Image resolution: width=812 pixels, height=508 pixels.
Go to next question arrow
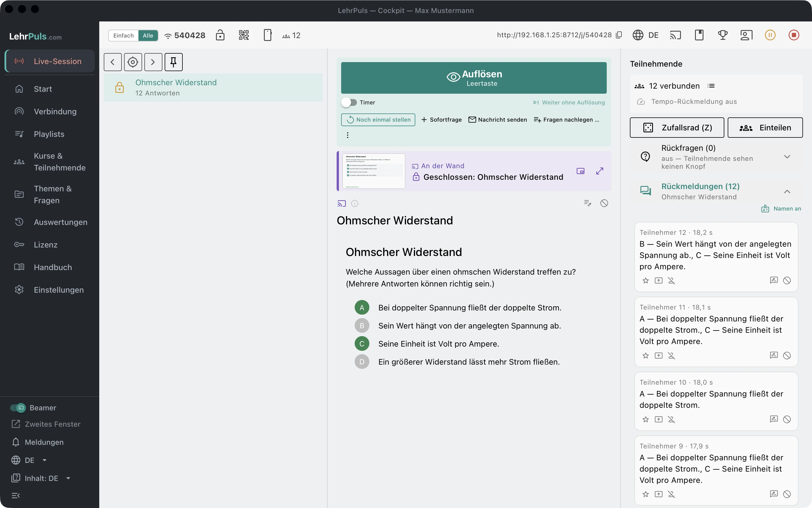coord(153,62)
